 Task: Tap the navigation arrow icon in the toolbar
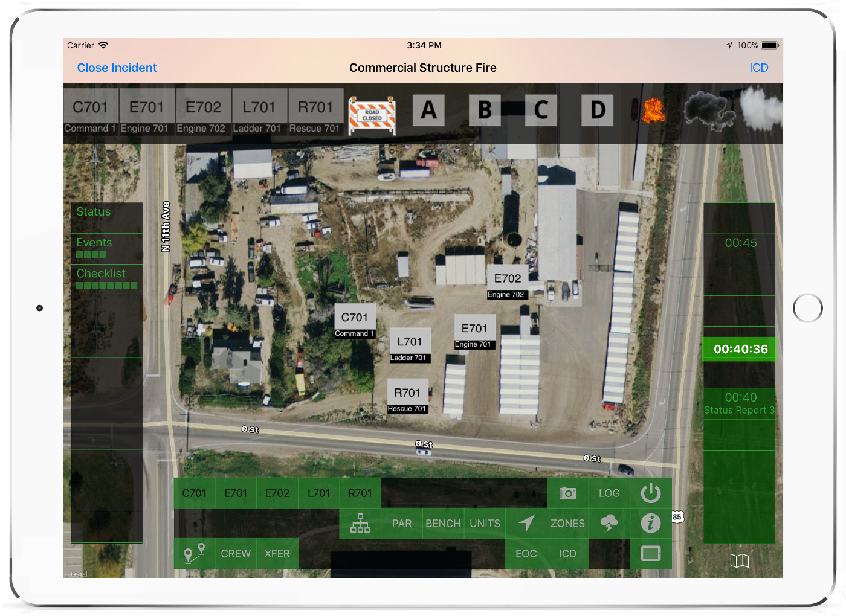(526, 523)
